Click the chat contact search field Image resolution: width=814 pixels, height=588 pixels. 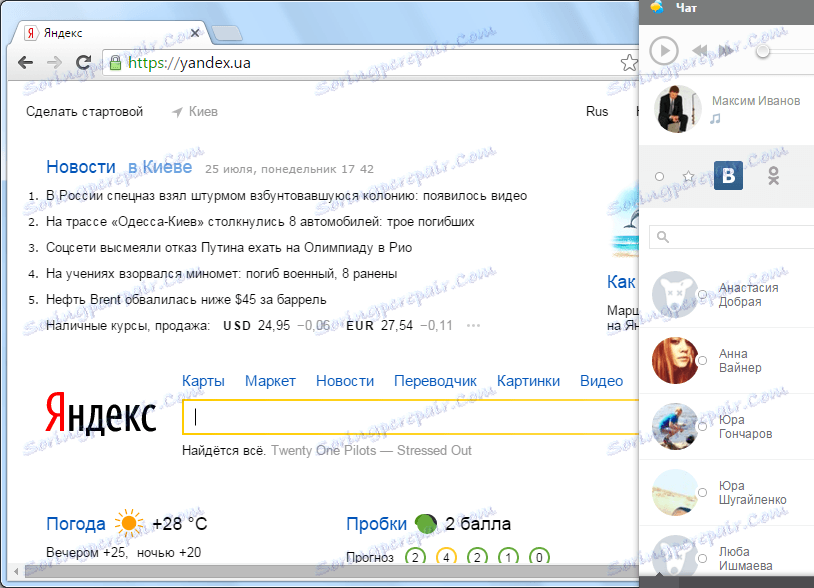(x=731, y=237)
